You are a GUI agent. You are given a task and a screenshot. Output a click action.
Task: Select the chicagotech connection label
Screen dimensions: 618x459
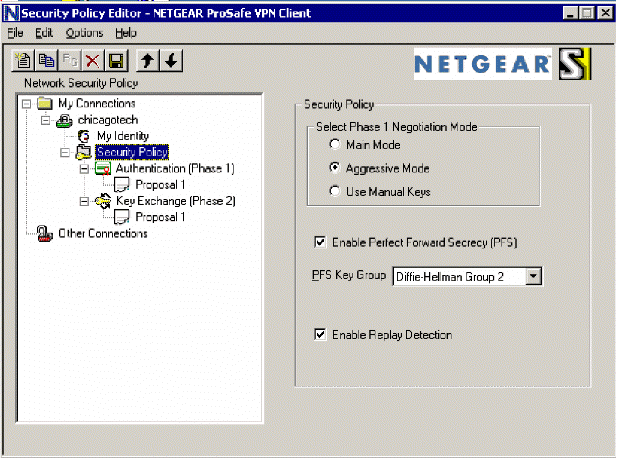coord(108,120)
